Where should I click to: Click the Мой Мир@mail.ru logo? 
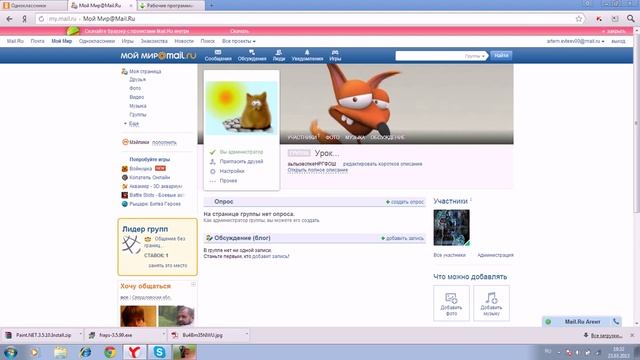coord(158,56)
